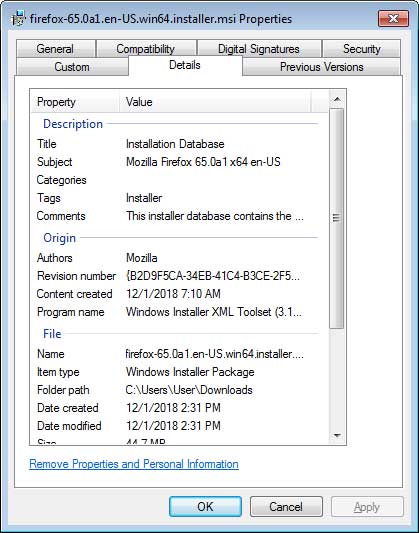The height and width of the screenshot is (533, 419).
Task: Select the file Name value 'firefox-65.0a1.en-US.win64.installer....'
Action: tap(215, 354)
